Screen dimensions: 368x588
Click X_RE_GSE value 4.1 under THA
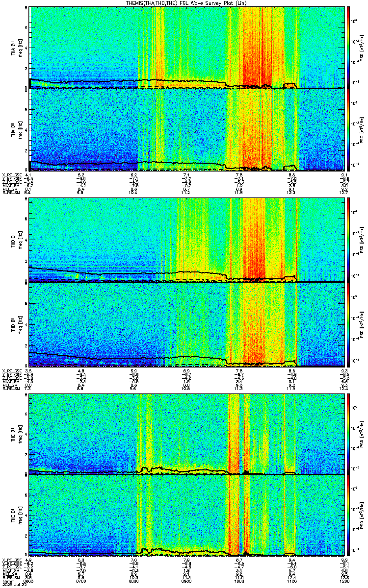click(29, 175)
